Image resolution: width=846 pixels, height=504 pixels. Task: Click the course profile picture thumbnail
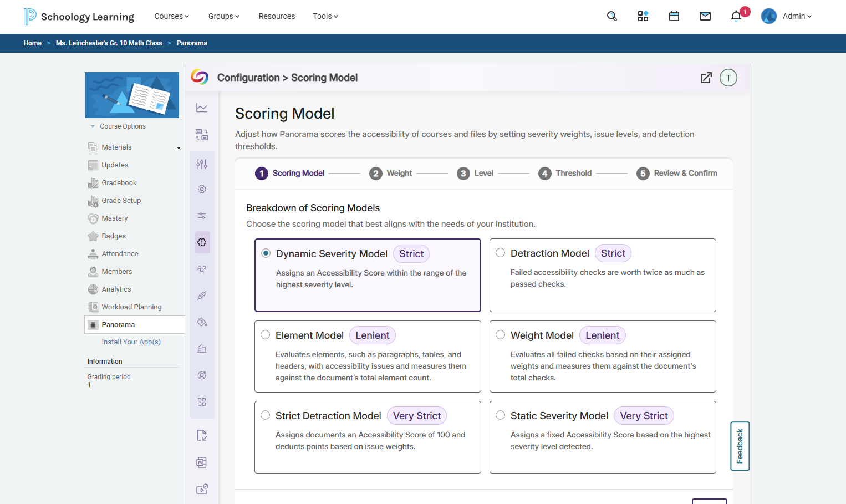[132, 95]
